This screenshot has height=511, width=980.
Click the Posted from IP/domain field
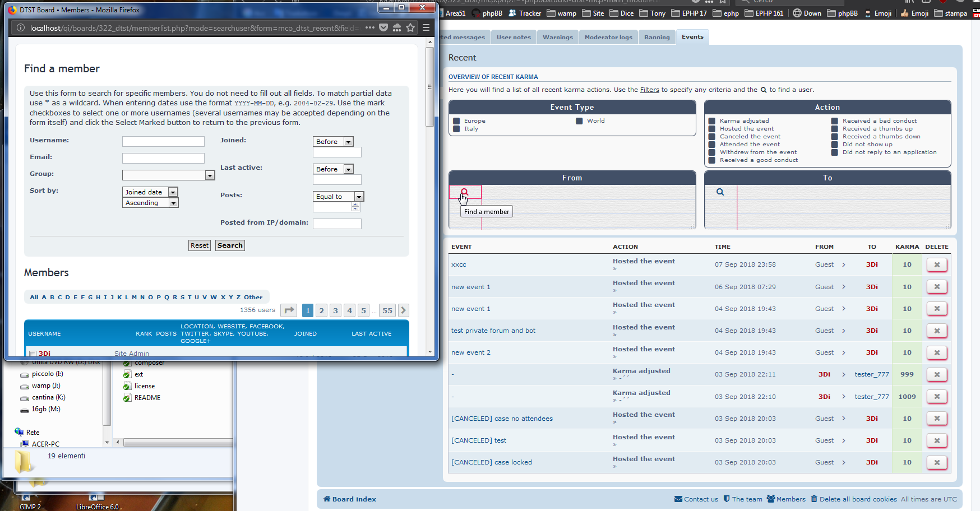pos(337,224)
